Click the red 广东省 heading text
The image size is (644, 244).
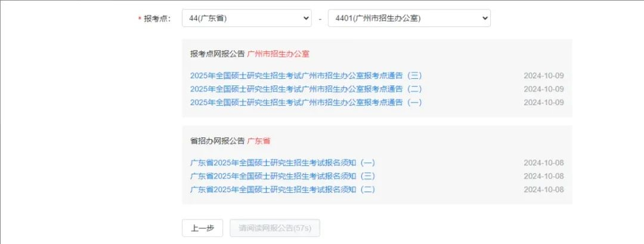259,141
